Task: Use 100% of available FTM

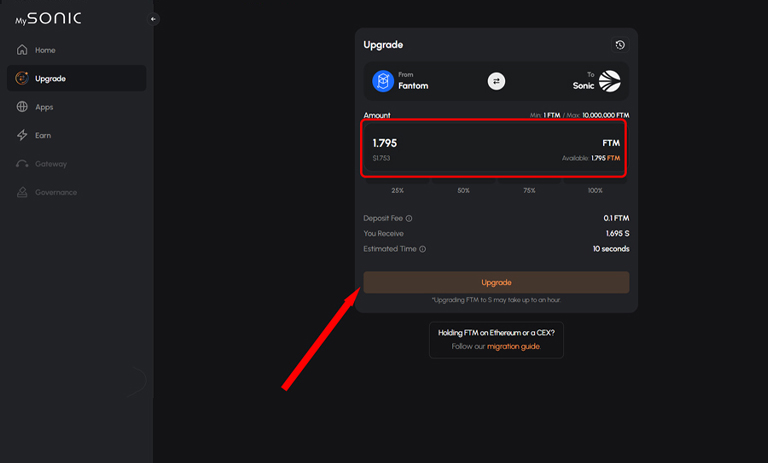Action: coord(595,190)
